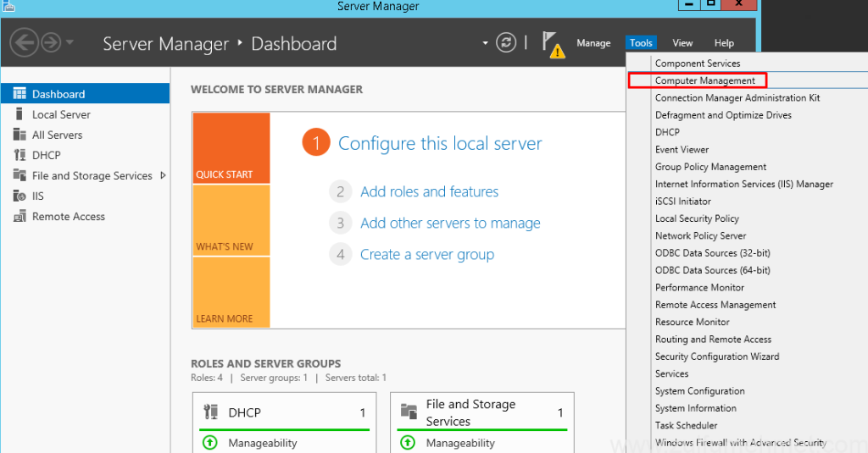The height and width of the screenshot is (453, 868).
Task: Choose Task Scheduler
Action: 686,425
